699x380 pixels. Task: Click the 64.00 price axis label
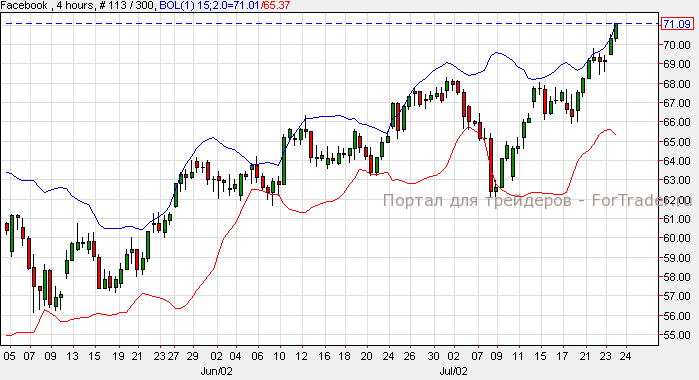(676, 161)
